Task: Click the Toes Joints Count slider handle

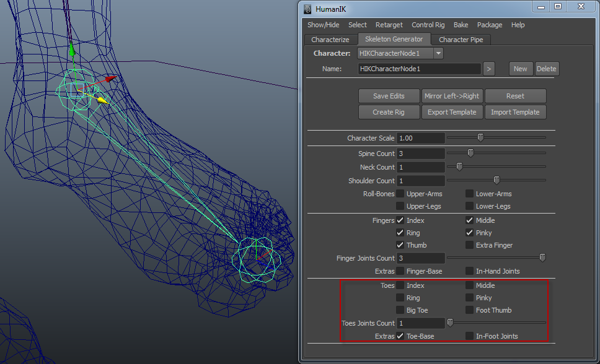Action: tap(450, 323)
